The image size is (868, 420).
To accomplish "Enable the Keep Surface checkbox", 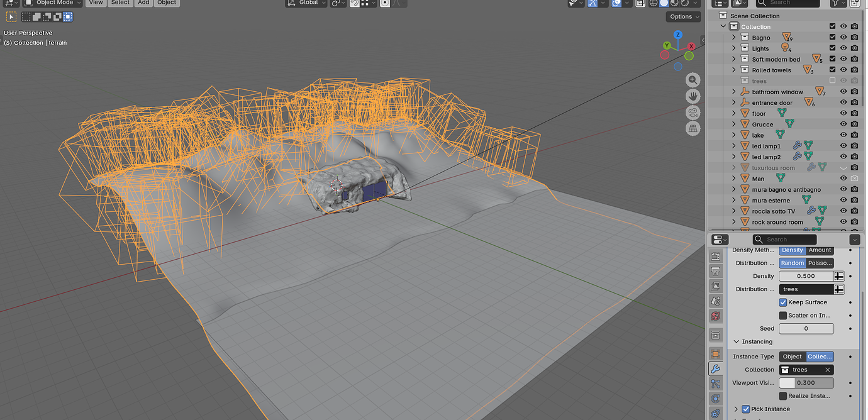I will [x=783, y=302].
